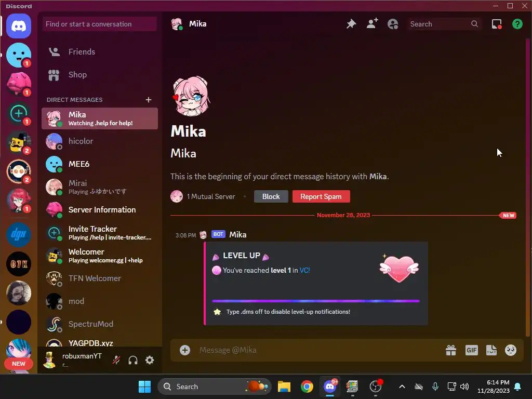Screen dimensions: 532x399
Task: Click the NEW unread messages pill in server list
Action: (x=19, y=364)
